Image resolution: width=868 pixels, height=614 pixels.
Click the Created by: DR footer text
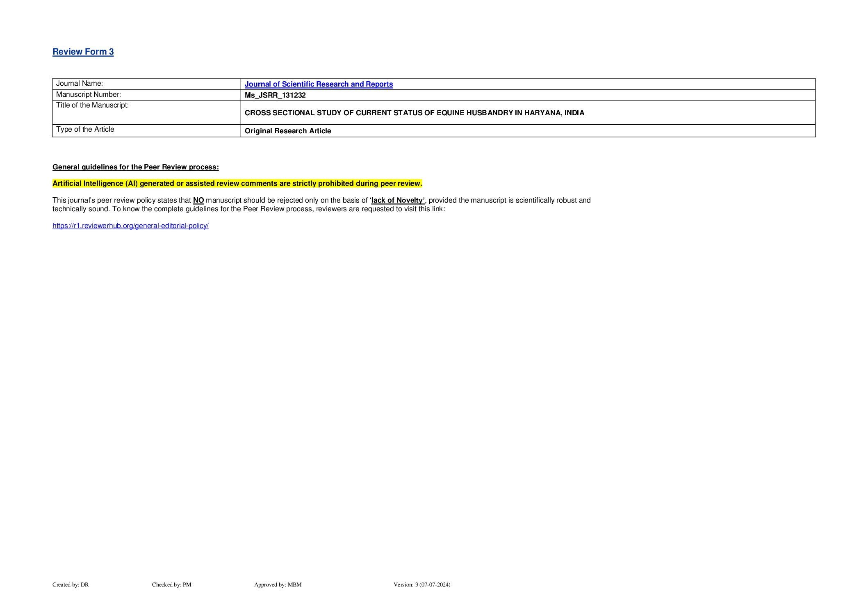click(x=71, y=584)
